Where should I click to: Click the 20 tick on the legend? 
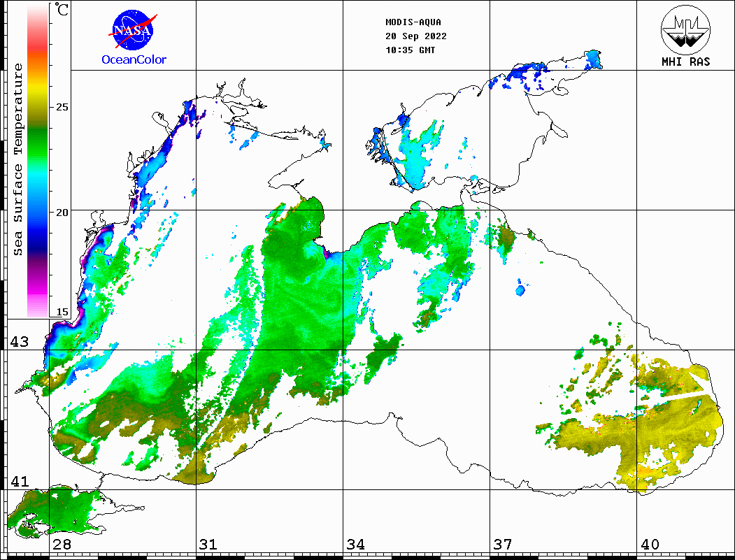[x=62, y=213]
